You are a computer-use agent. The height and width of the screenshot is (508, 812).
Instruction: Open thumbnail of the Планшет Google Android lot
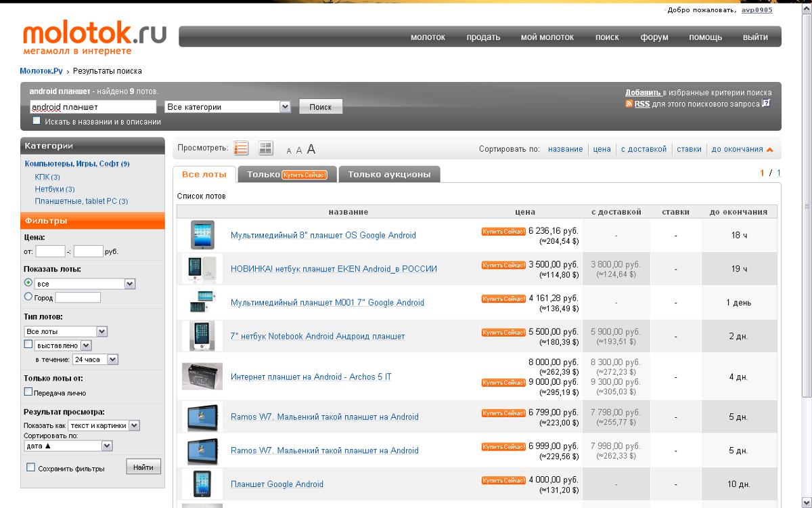tap(202, 484)
